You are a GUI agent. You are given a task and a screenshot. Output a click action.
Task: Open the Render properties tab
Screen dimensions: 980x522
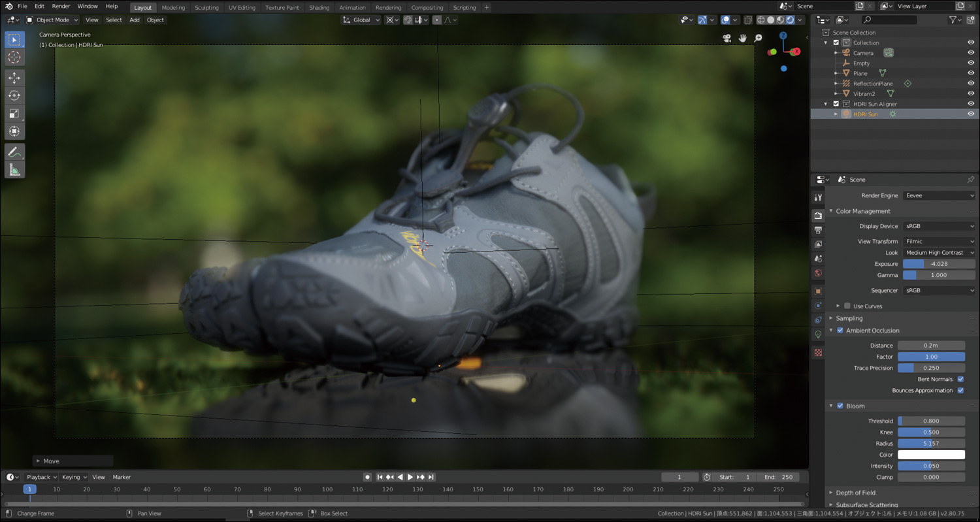coord(818,216)
